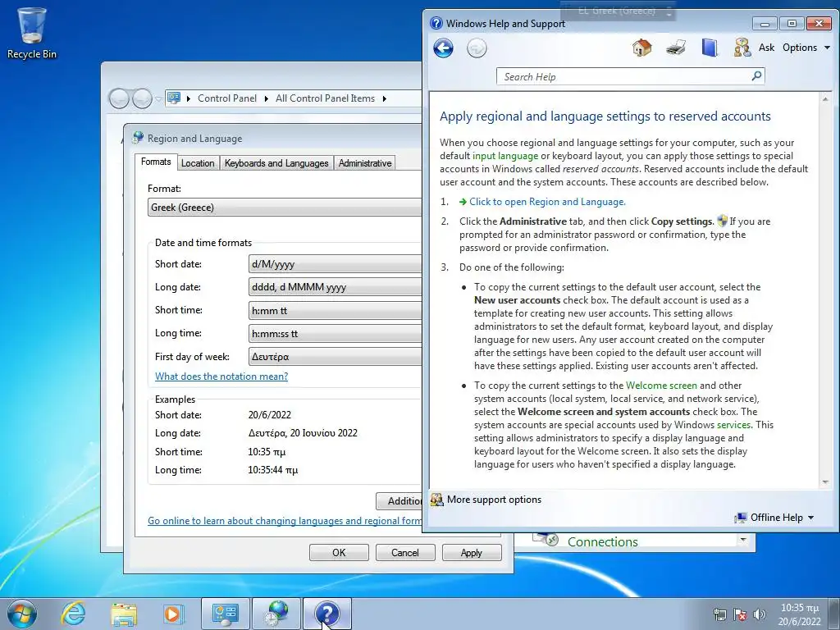The image size is (840, 630).
Task: Expand the arrow beside Connections
Action: click(x=742, y=540)
